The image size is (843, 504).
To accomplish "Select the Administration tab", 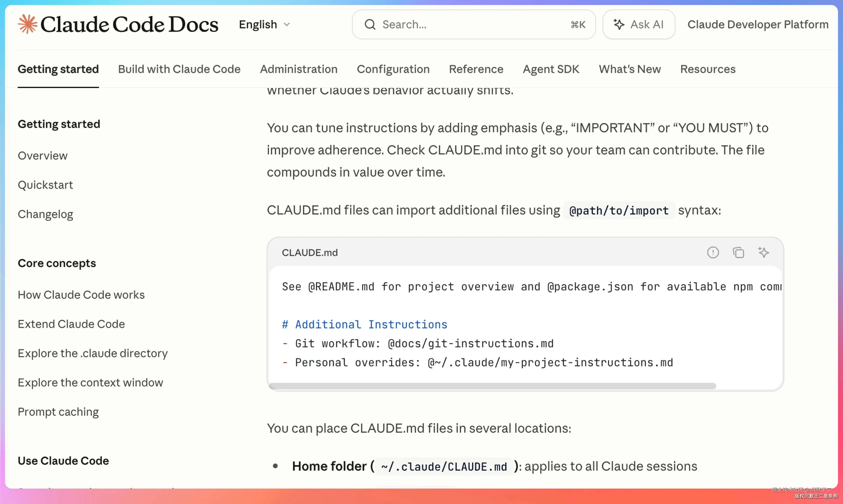I will [299, 69].
